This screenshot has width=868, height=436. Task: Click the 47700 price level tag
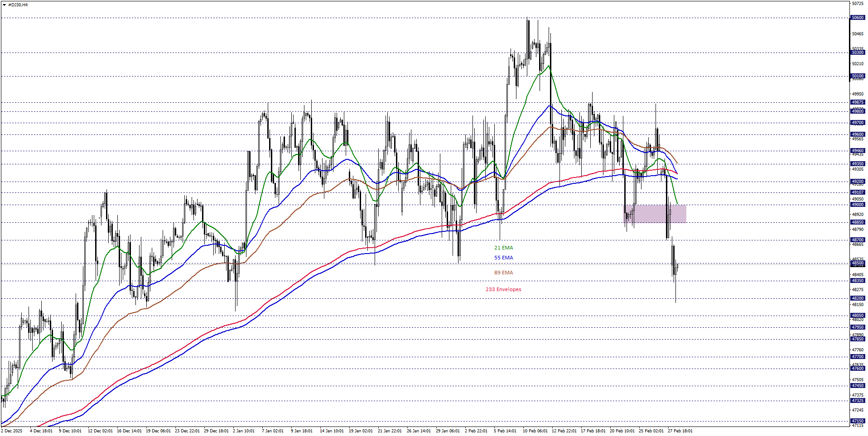(858, 357)
